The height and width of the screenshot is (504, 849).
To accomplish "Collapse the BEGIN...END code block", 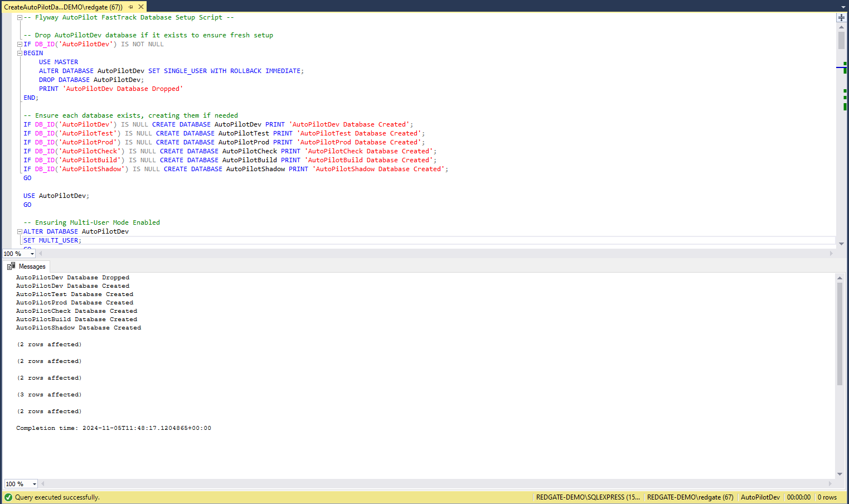I will pyautogui.click(x=20, y=54).
